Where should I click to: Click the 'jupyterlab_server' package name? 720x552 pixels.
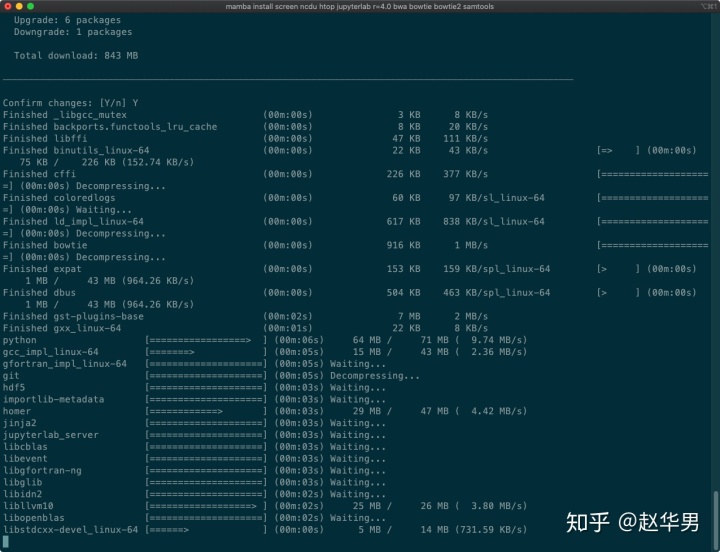51,435
